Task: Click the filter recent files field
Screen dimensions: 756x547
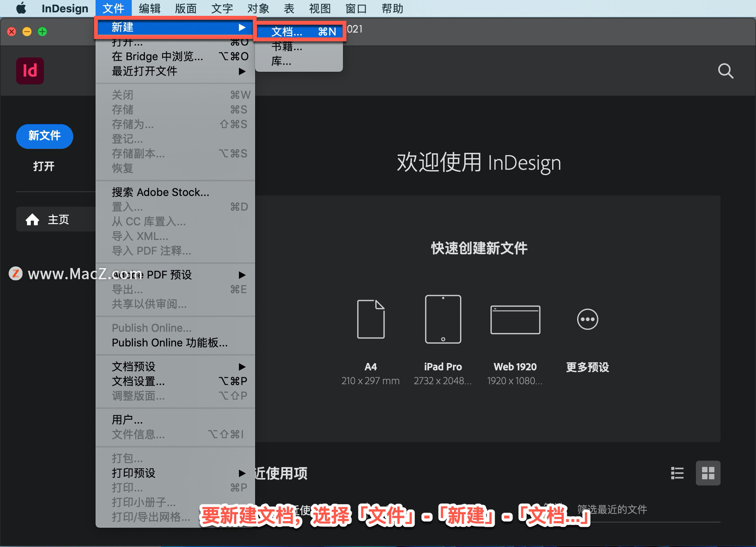Action: coord(630,510)
